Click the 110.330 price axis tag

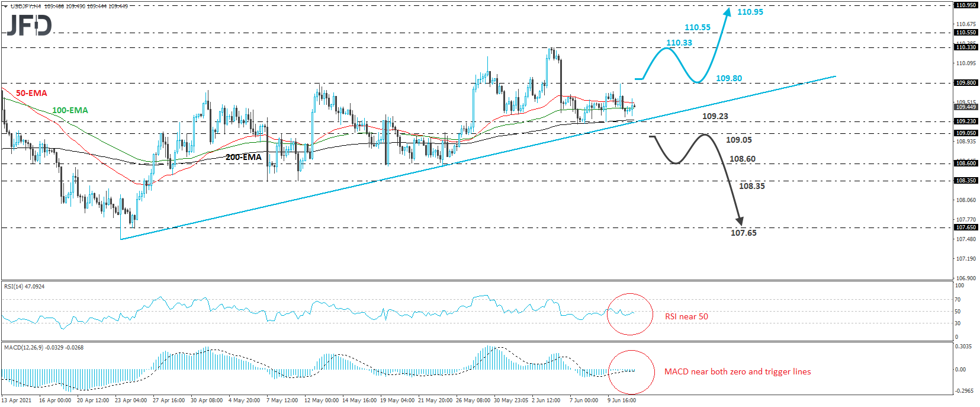point(966,47)
